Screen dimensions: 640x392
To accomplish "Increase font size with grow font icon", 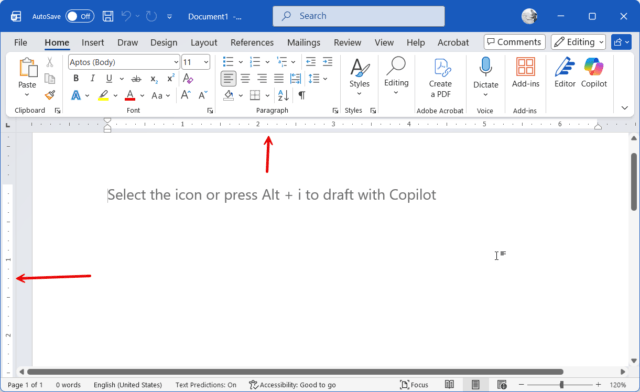I will 185,95.
